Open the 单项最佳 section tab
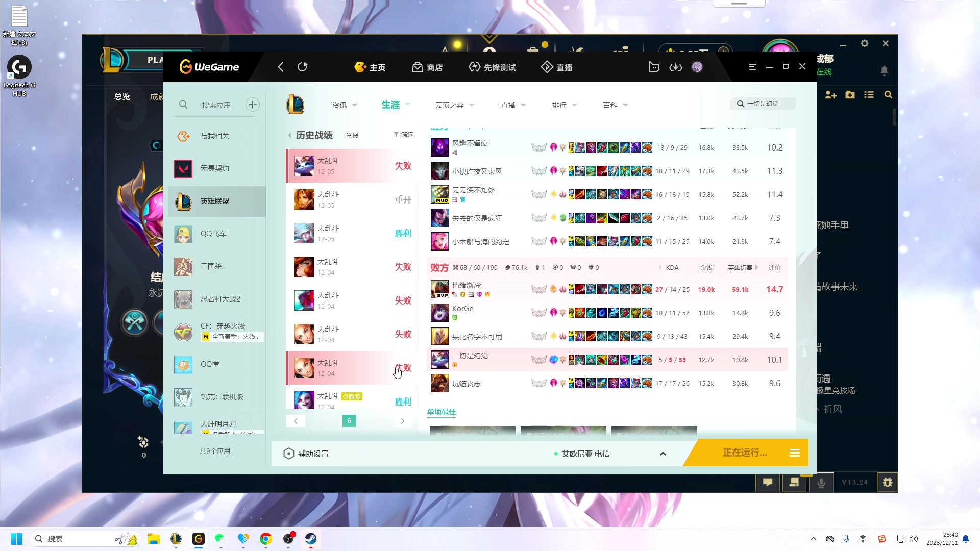 point(442,412)
